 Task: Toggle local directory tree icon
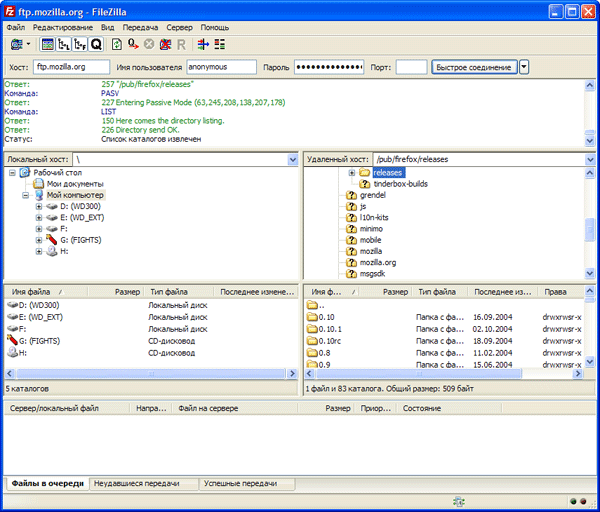point(64,44)
